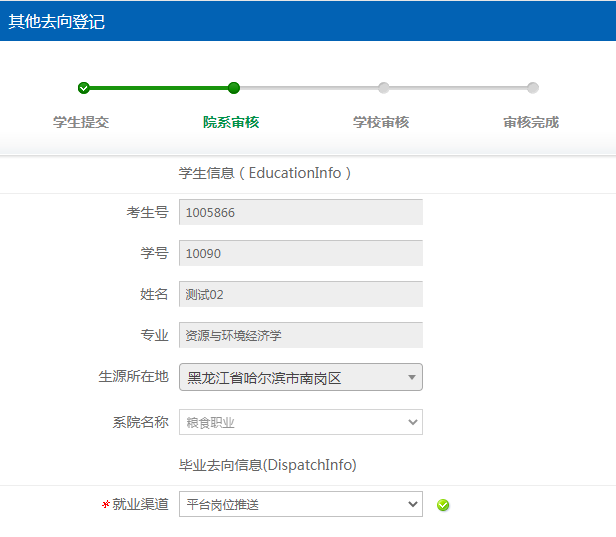Image resolution: width=616 pixels, height=537 pixels.
Task: Click the green checkmark step dot for 学生提交
Action: click(83, 88)
